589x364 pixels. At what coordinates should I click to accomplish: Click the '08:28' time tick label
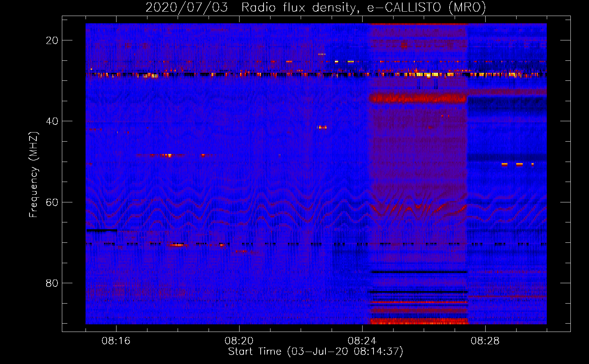tap(485, 341)
